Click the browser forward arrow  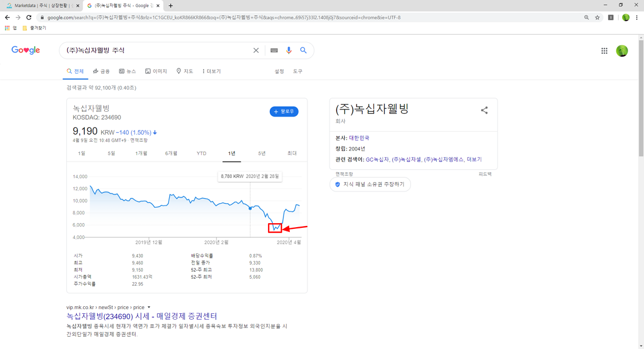click(18, 17)
